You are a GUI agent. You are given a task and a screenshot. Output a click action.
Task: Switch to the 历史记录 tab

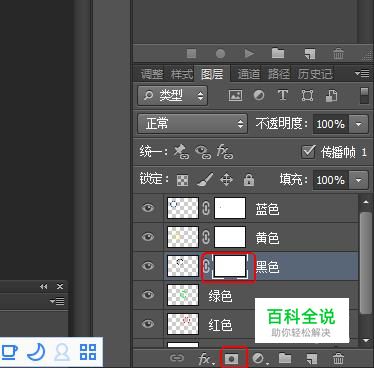315,74
